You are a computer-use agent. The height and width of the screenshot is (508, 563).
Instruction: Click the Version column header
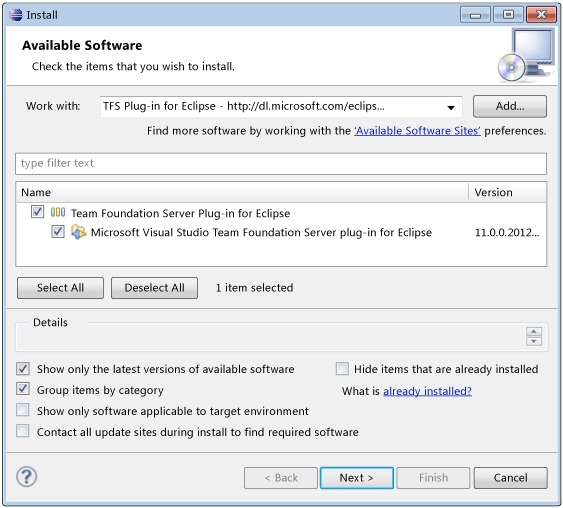pos(507,192)
